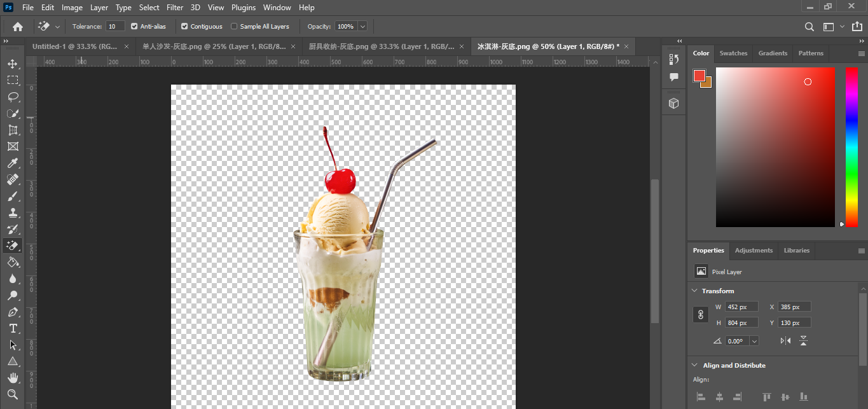This screenshot has width=868, height=409.
Task: Align left edges in Align section
Action: click(x=701, y=397)
